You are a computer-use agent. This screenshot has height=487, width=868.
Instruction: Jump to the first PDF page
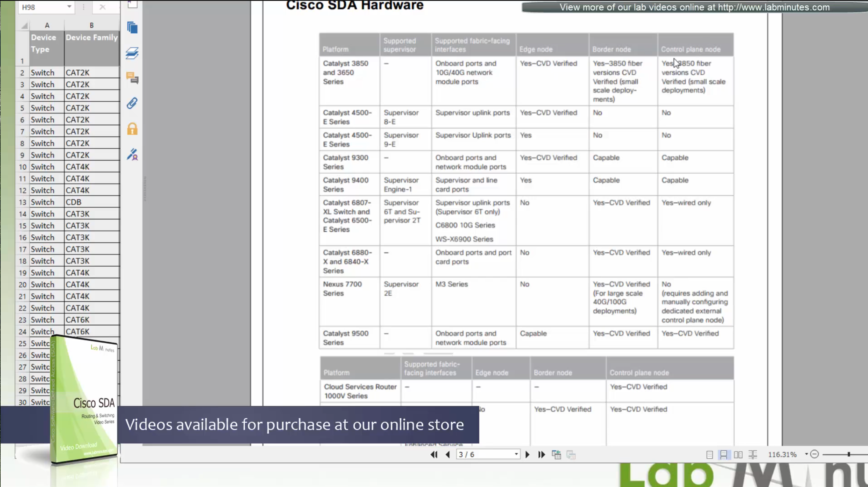(x=434, y=455)
